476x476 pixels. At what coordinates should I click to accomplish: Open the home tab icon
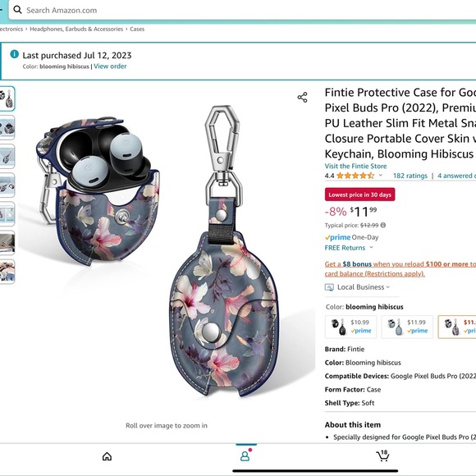point(107,456)
